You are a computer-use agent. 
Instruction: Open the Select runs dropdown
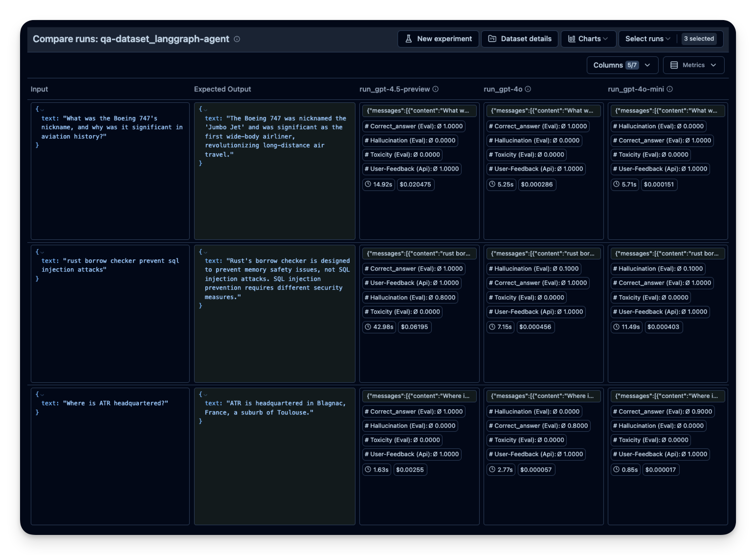tap(647, 39)
